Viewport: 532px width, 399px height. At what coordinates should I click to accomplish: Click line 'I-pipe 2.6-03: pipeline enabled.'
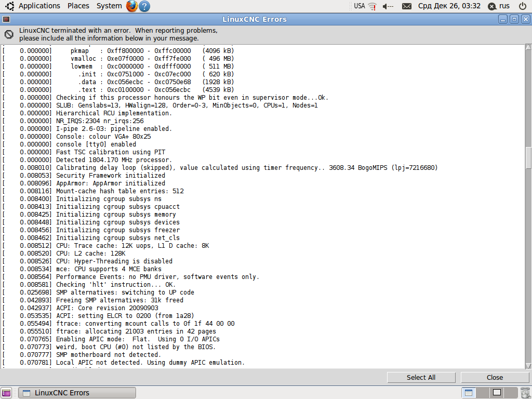click(x=114, y=129)
